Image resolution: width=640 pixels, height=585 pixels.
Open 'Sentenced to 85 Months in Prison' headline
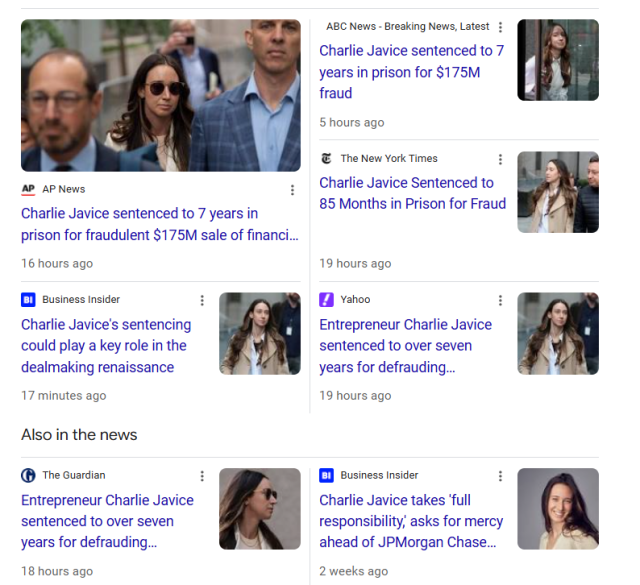click(412, 193)
